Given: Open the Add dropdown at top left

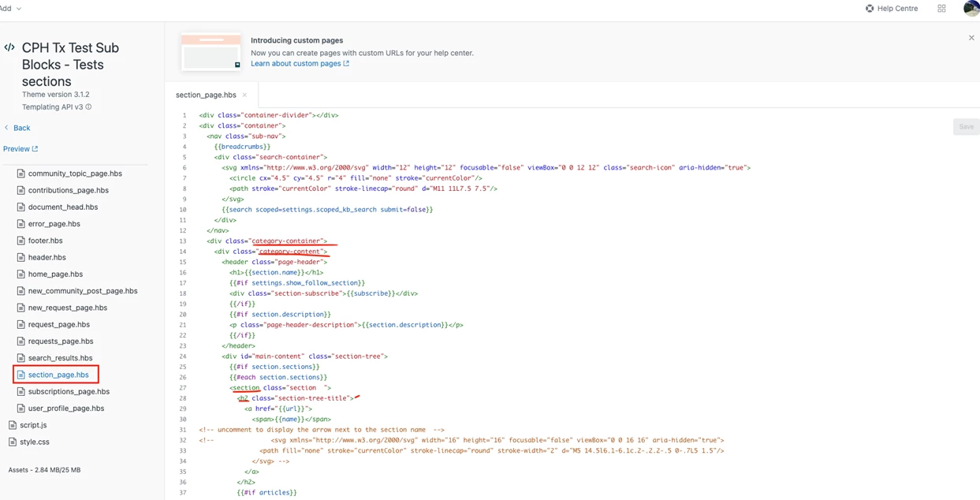Looking at the screenshot, I should point(10,9).
